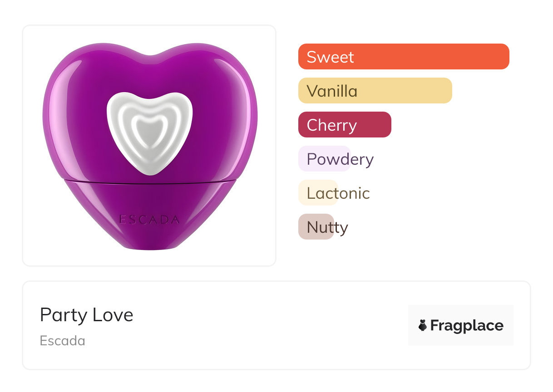Click the white concentric heart emblem
This screenshot has height=392, width=553.
coord(149,128)
